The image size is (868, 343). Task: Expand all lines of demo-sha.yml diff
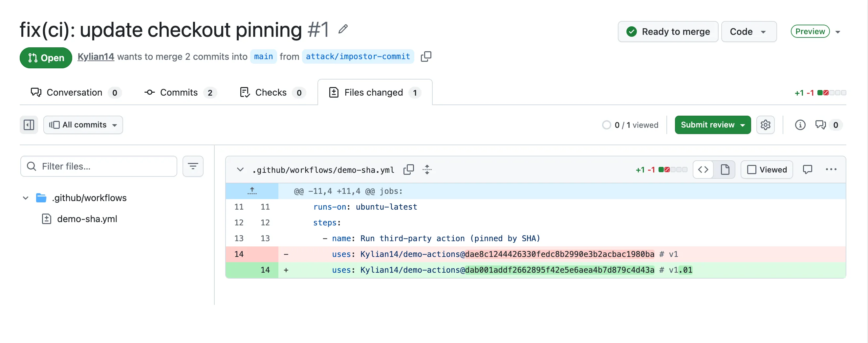tap(427, 169)
